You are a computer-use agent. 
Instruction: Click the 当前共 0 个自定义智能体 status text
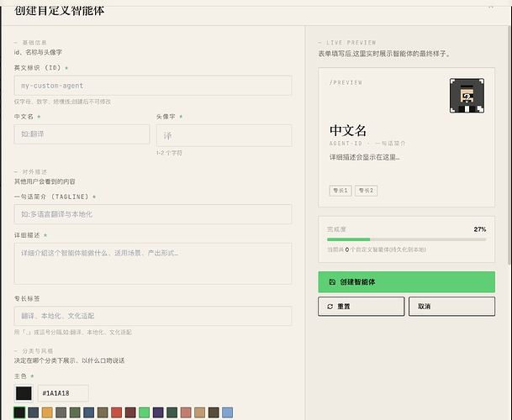377,249
